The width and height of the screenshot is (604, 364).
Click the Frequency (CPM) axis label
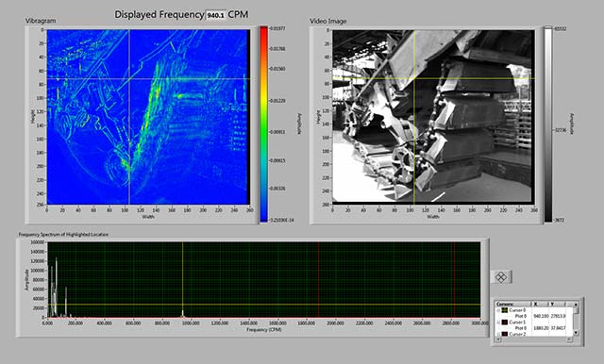(264, 330)
